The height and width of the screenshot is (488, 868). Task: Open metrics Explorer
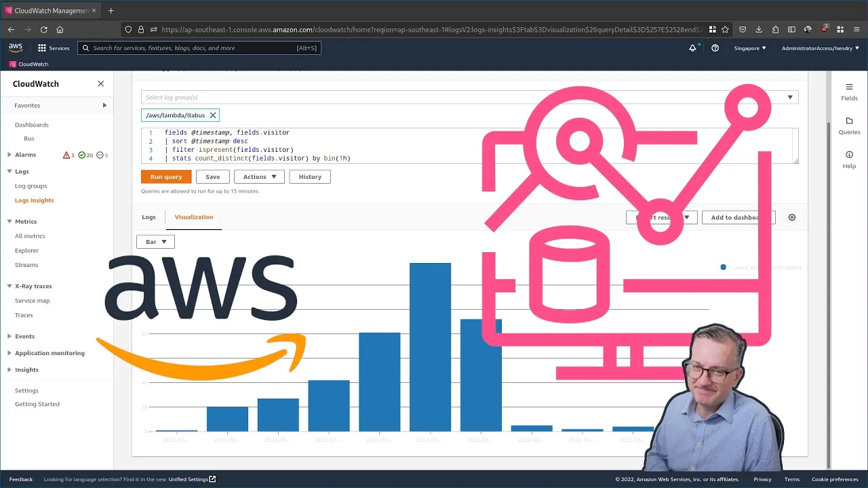[27, 250]
